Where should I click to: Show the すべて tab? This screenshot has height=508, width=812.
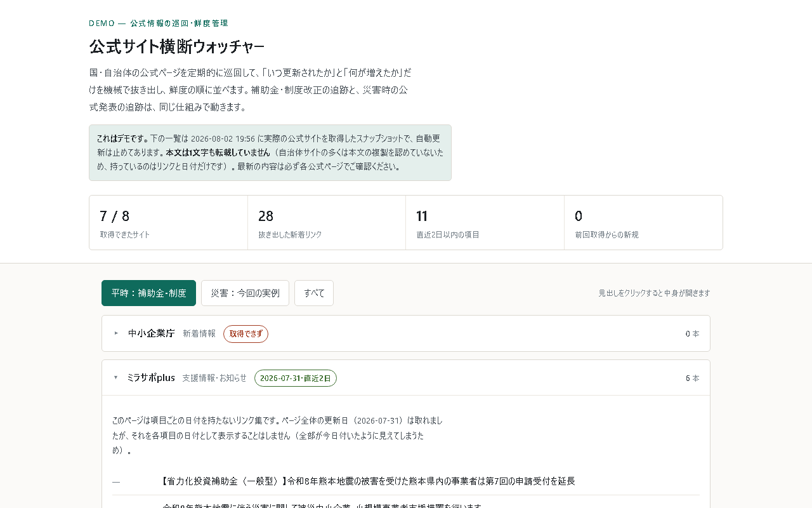314,293
